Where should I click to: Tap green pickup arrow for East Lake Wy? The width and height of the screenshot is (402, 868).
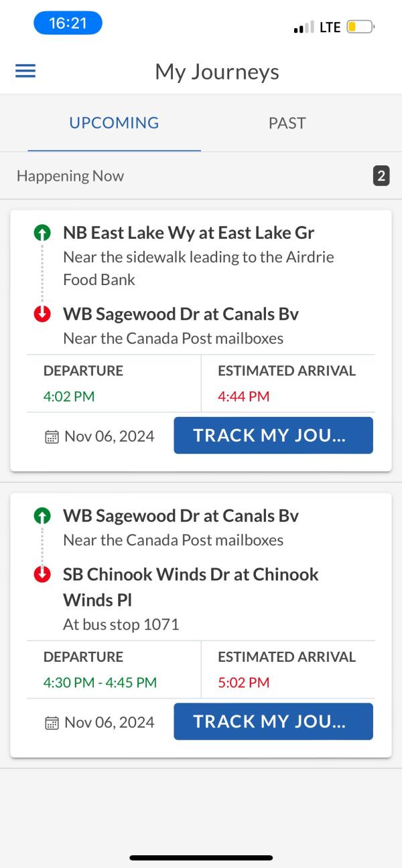pyautogui.click(x=42, y=233)
